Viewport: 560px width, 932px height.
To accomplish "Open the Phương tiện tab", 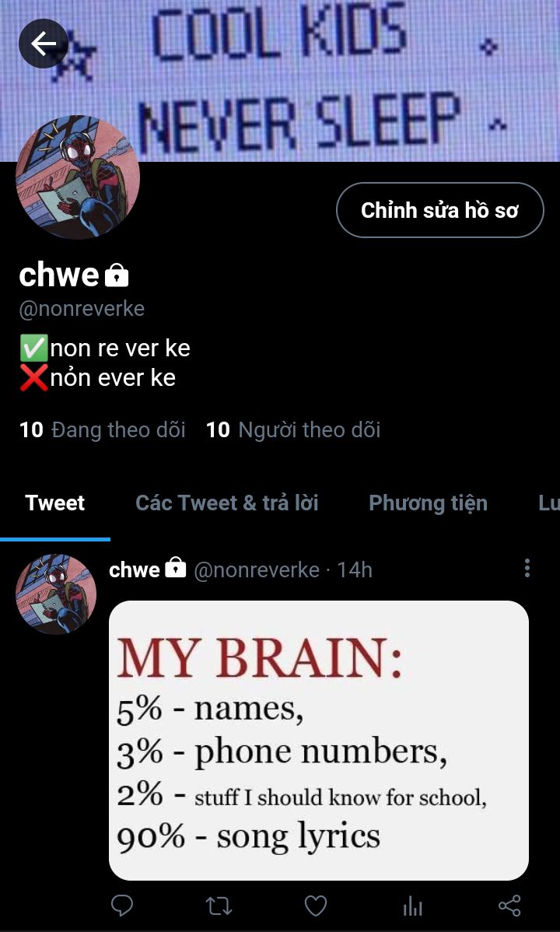I will point(428,503).
